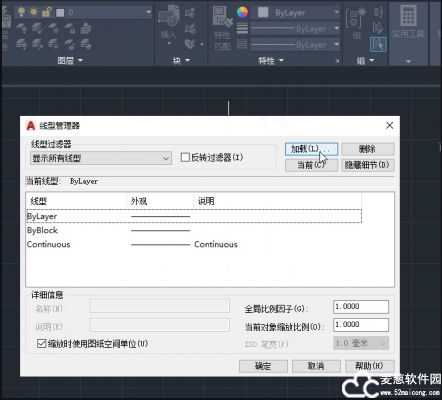Click the global scale factor field
Viewport: 442px width, 400px height.
point(361,307)
